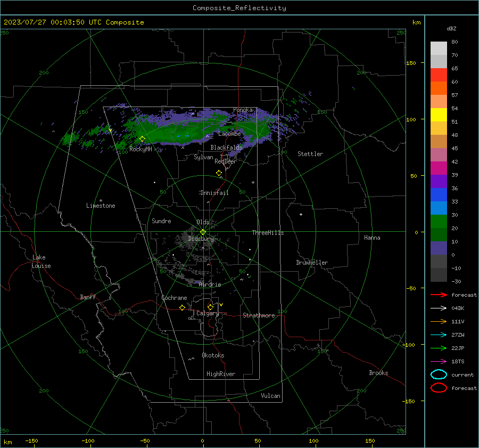Click the Didsbury label

pyautogui.click(x=201, y=239)
